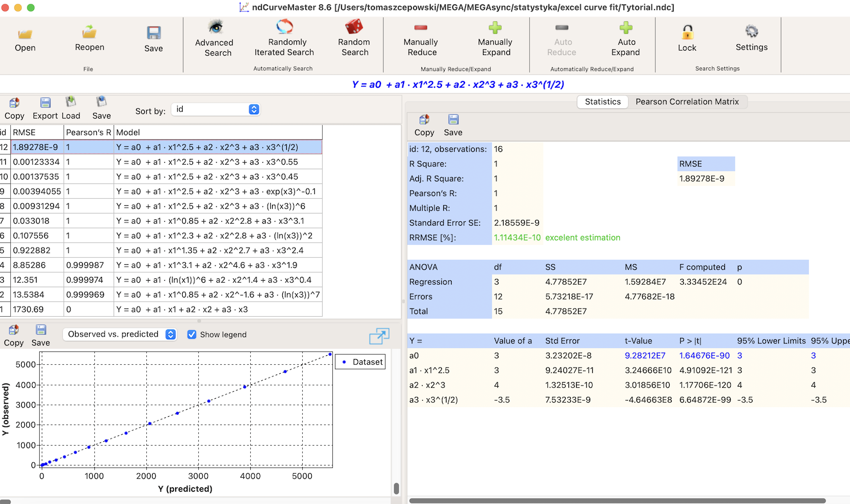This screenshot has width=850, height=504.
Task: Open the Sort by dropdown
Action: [216, 110]
